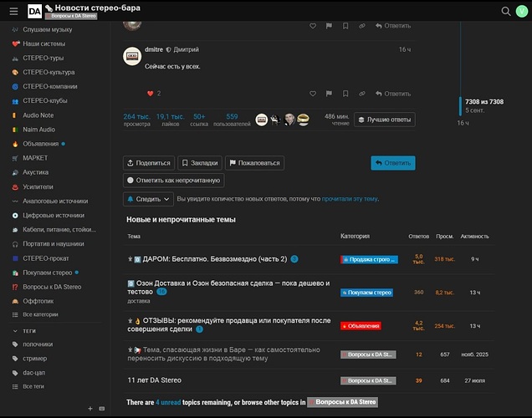Viewport: 532px width, 418px height.
Task: Bookmark dmitre's post with bookmark icon
Action: pos(345,94)
